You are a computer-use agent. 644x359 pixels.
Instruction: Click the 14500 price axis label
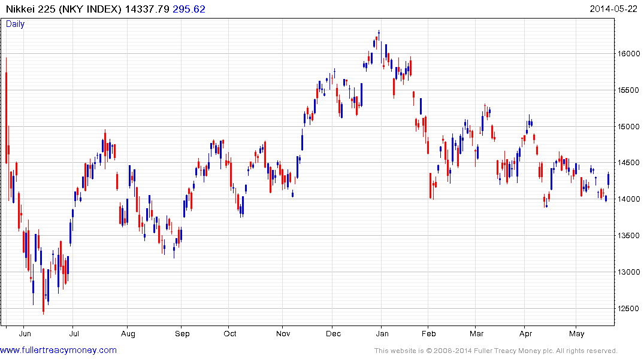[628, 163]
